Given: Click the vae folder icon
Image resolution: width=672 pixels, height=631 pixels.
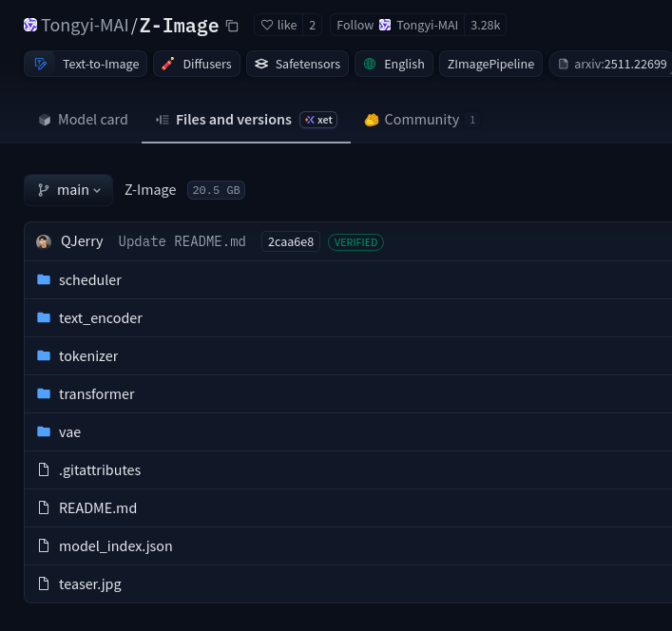Looking at the screenshot, I should point(44,431).
